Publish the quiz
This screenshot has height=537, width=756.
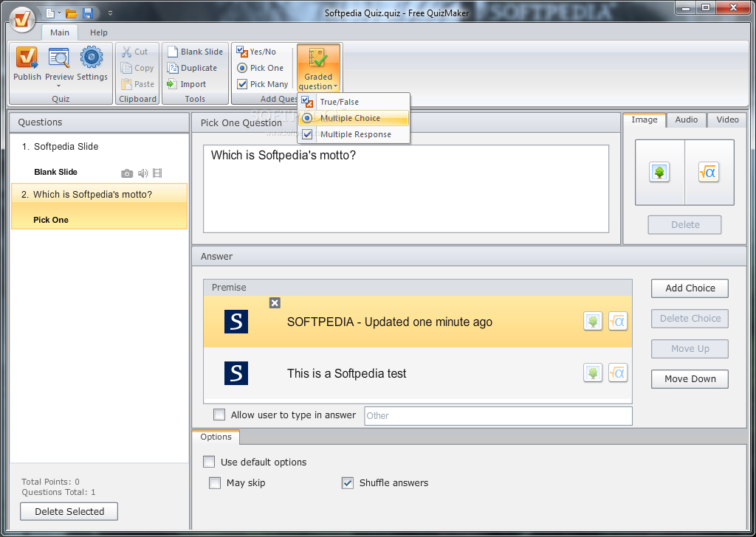[27, 63]
